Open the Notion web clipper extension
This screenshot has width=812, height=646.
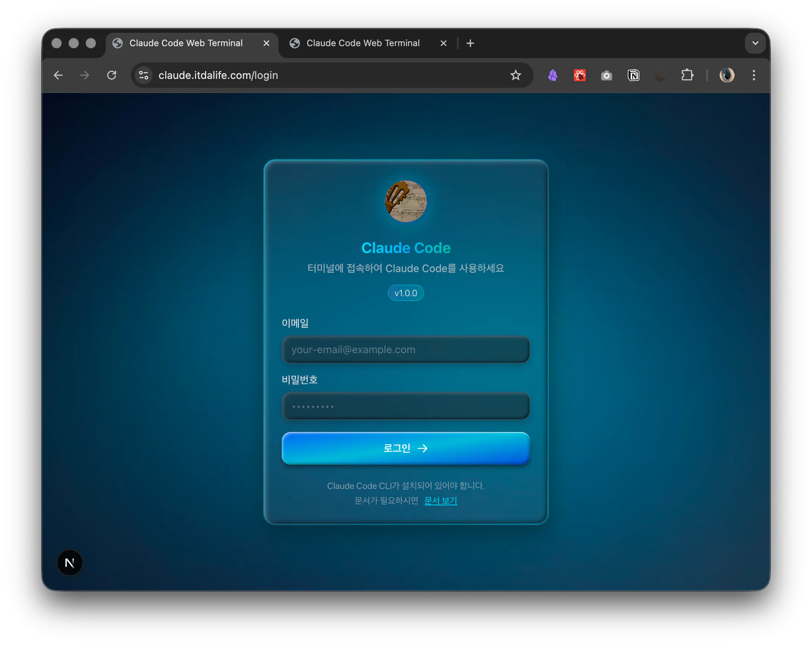pos(633,75)
